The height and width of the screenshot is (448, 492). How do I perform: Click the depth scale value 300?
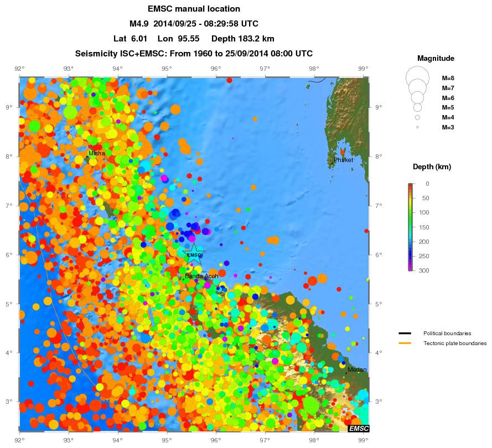[x=423, y=270]
